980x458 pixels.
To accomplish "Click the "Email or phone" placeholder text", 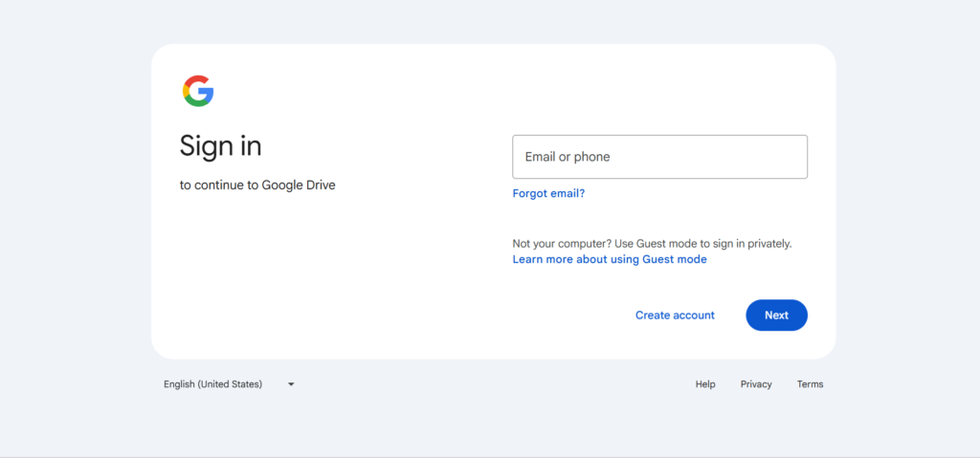I will click(568, 157).
